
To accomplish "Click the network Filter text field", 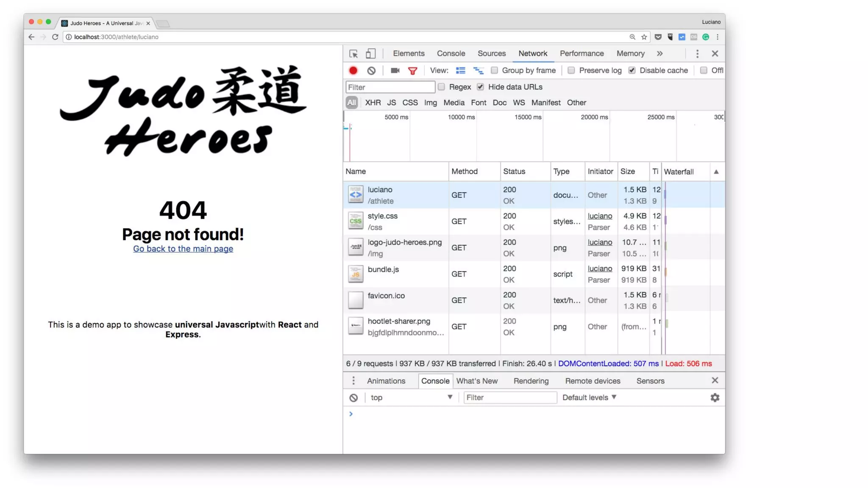I will pos(390,87).
